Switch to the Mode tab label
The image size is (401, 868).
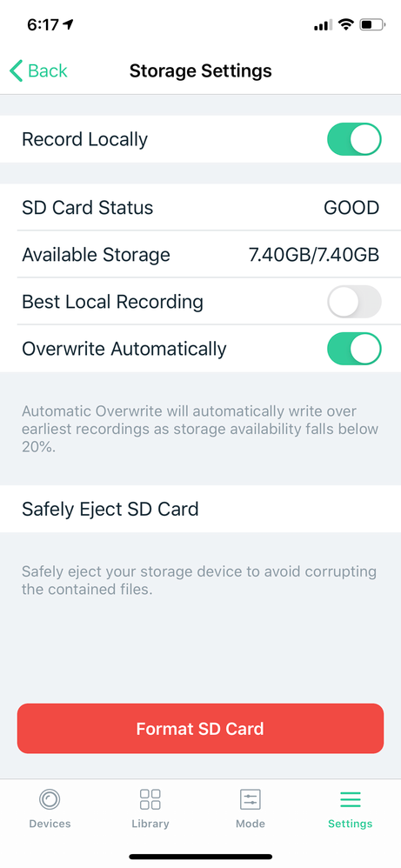[x=251, y=823]
